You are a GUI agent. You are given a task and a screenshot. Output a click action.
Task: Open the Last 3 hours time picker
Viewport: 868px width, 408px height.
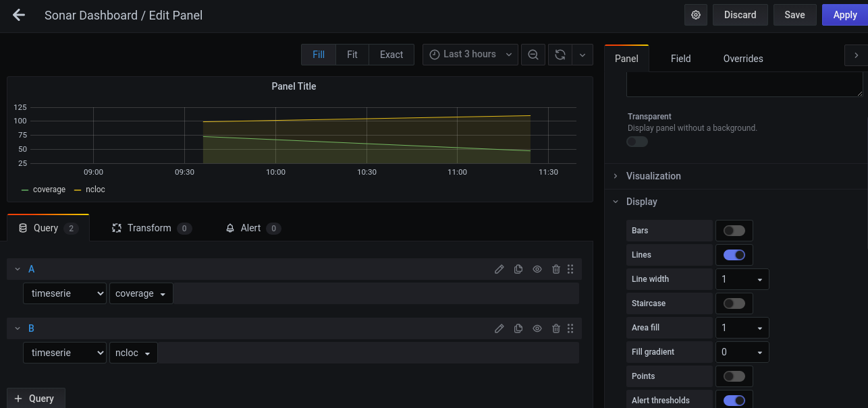click(x=470, y=55)
